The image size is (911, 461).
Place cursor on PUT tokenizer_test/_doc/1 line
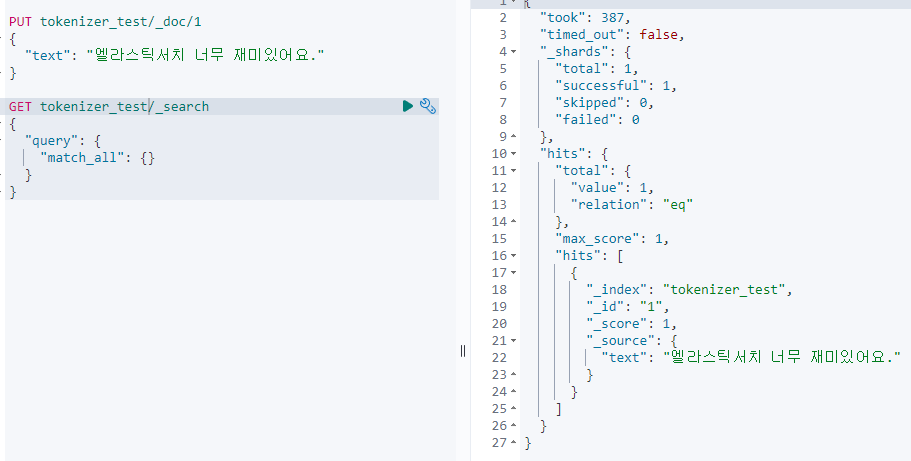(105, 22)
